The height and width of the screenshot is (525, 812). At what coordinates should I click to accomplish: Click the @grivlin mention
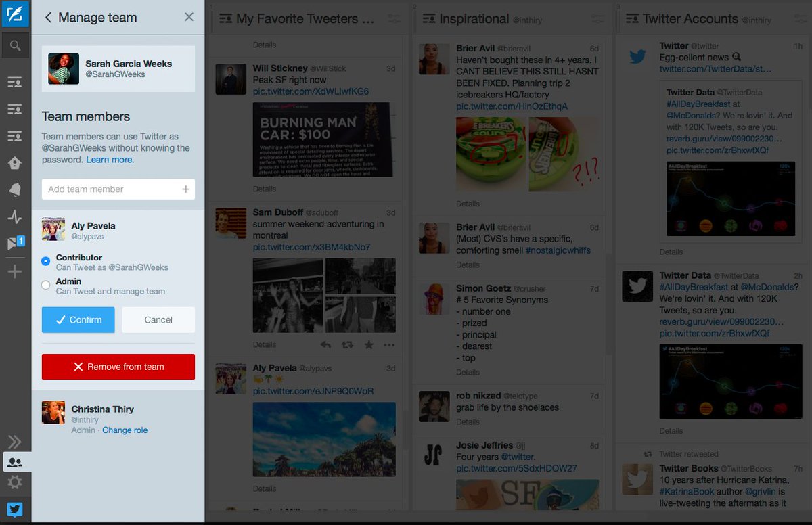[761, 492]
